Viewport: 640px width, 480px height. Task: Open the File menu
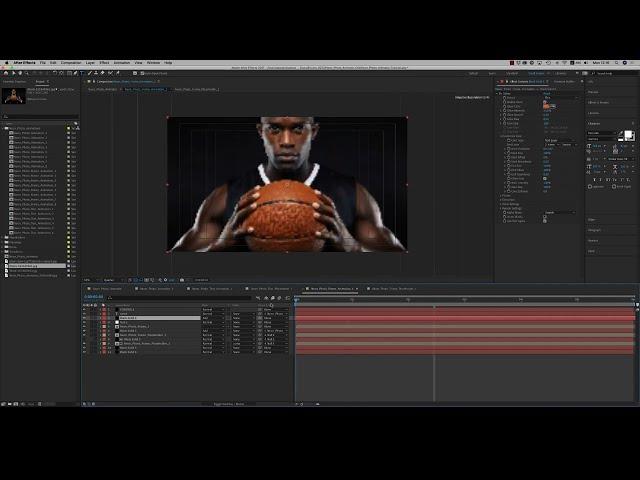[x=42, y=63]
